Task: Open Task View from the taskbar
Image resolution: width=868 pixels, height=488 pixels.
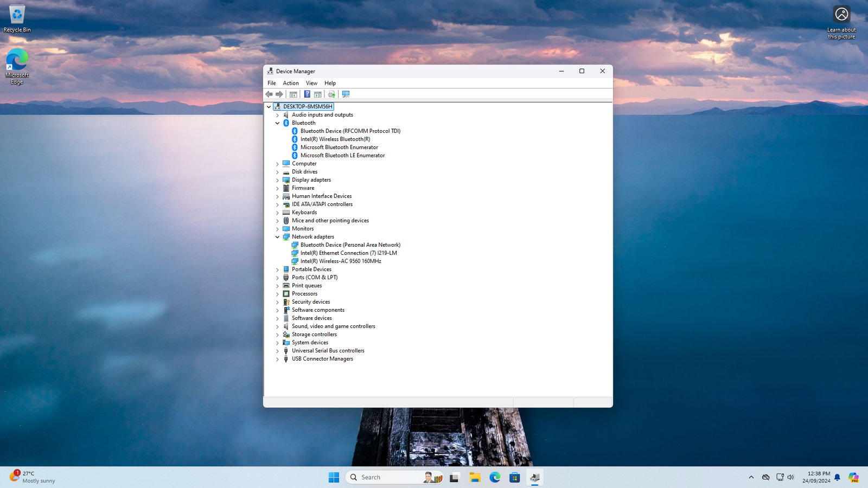Action: pos(454,477)
